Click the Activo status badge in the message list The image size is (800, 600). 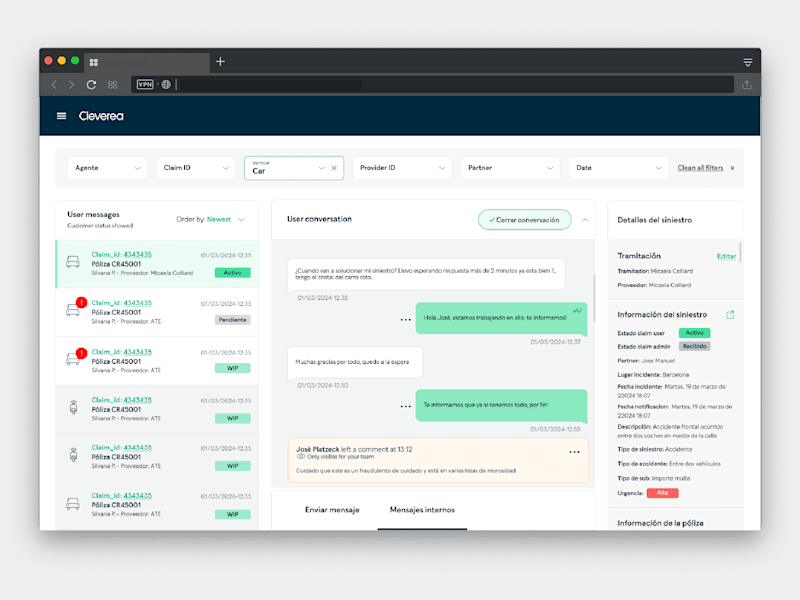[x=233, y=273]
